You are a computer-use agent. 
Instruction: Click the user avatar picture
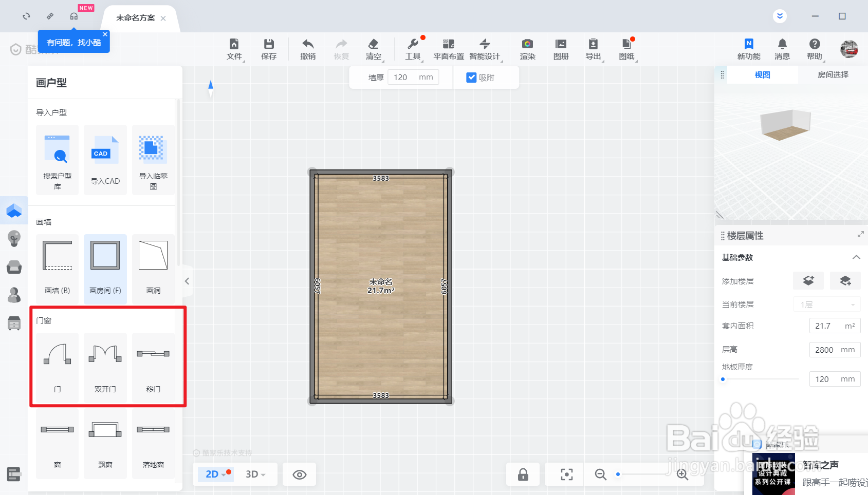849,49
